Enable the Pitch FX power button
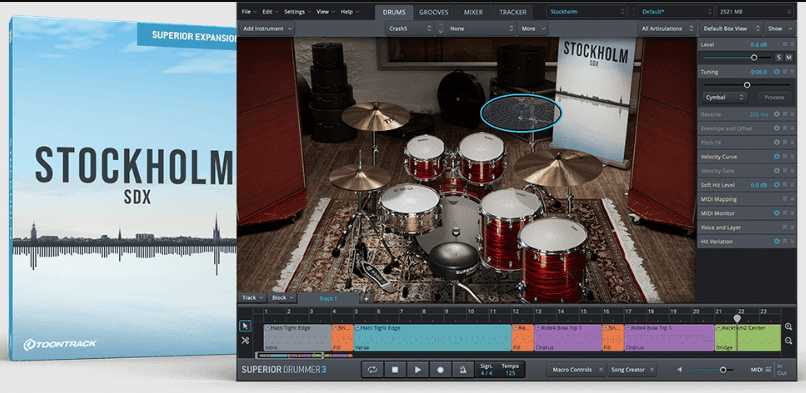The width and height of the screenshot is (806, 393). tap(777, 142)
